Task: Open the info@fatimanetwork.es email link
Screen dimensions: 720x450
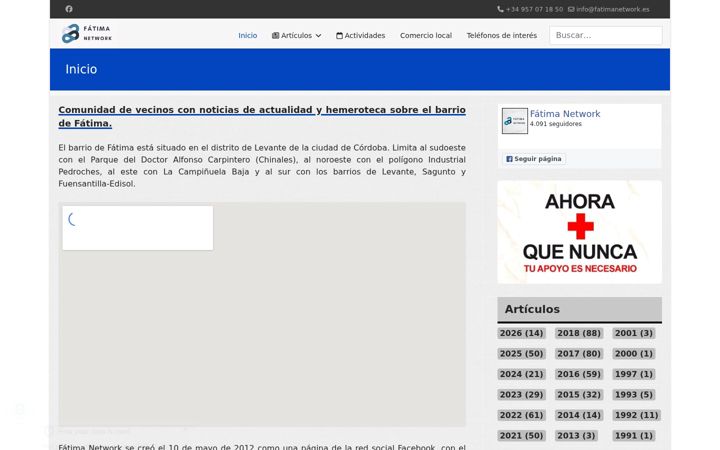Action: [613, 9]
